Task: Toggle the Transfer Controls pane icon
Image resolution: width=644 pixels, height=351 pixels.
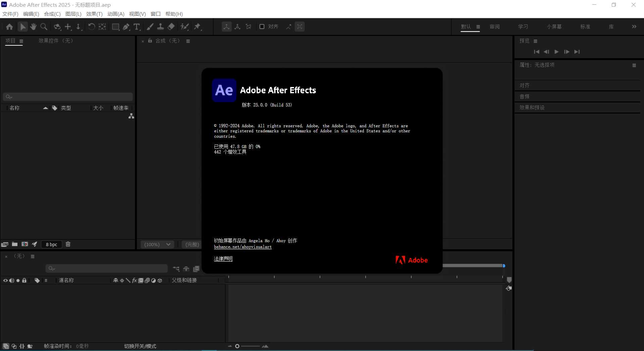Action: pyautogui.click(x=14, y=346)
